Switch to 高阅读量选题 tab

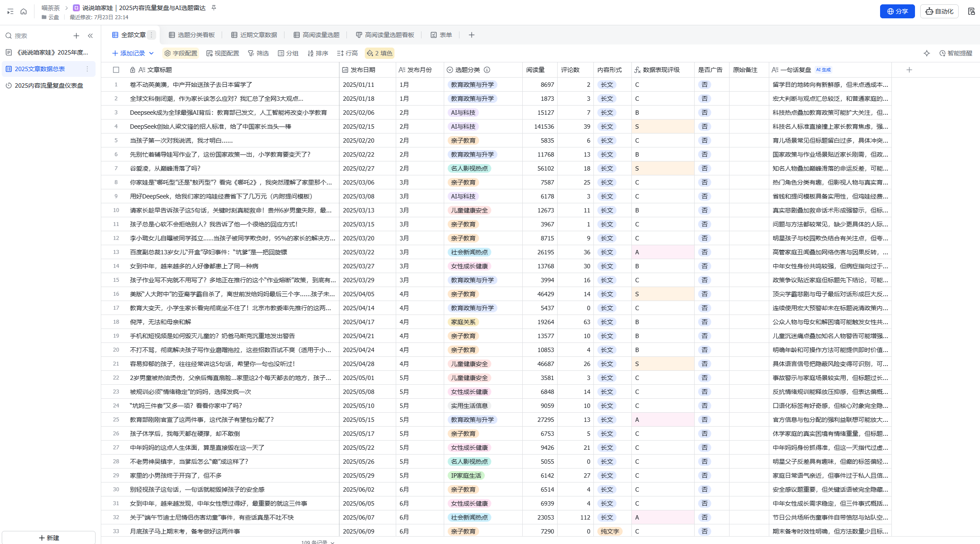pos(317,35)
